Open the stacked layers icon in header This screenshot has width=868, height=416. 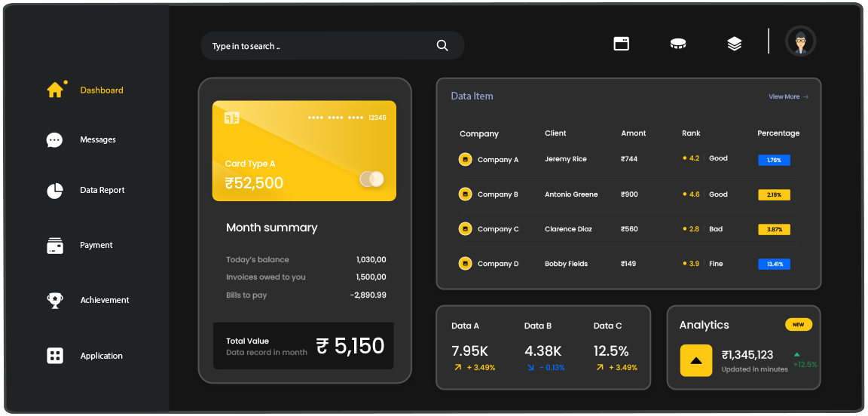(735, 44)
